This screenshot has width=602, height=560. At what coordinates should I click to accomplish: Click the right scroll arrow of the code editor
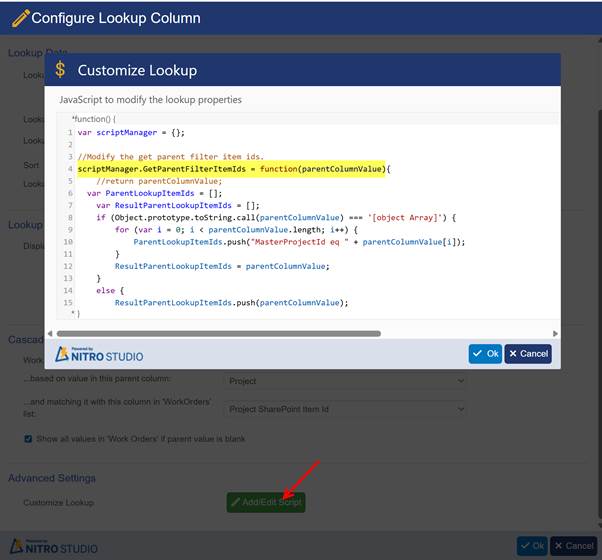point(556,333)
